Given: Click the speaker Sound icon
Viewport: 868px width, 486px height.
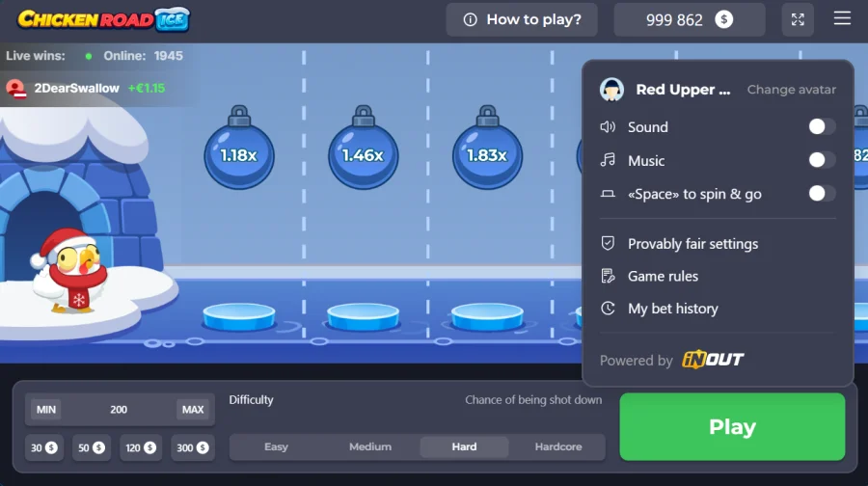Looking at the screenshot, I should click(608, 126).
